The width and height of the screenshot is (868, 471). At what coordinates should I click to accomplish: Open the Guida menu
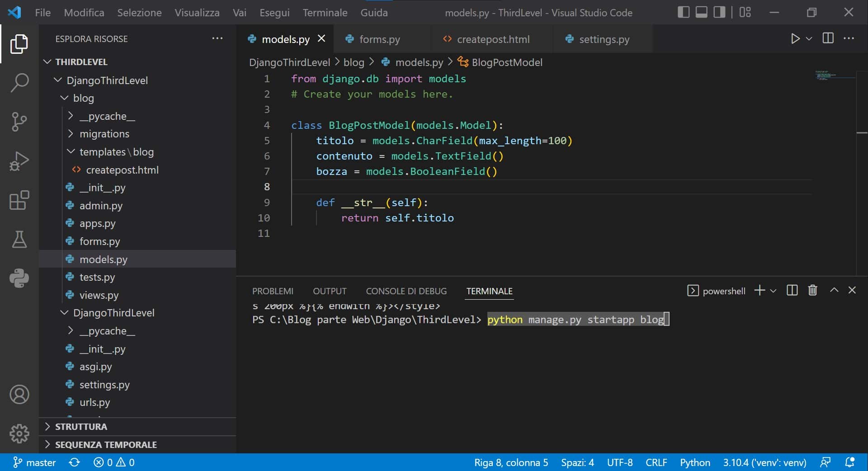374,13
